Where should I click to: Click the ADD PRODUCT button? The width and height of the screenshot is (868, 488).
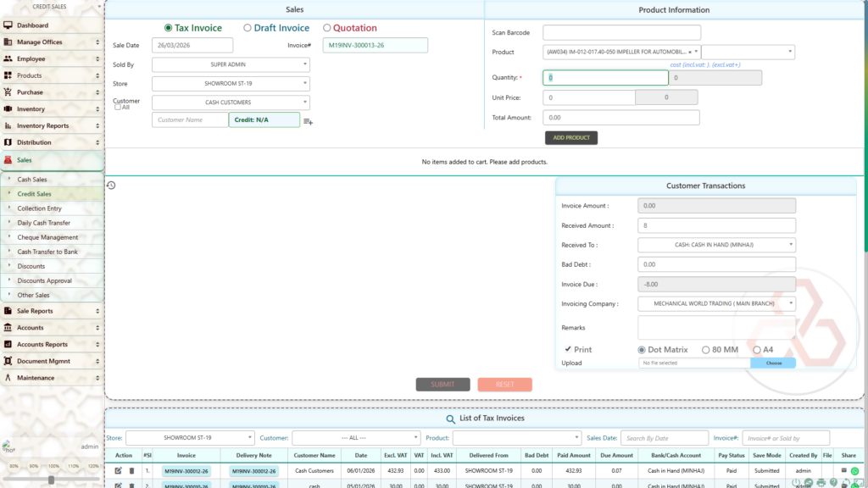point(570,137)
